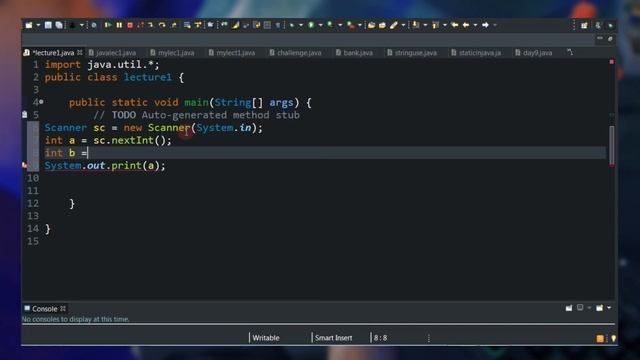Click the Open Type folder icon
Screen dimensions: 640x360
point(371,25)
